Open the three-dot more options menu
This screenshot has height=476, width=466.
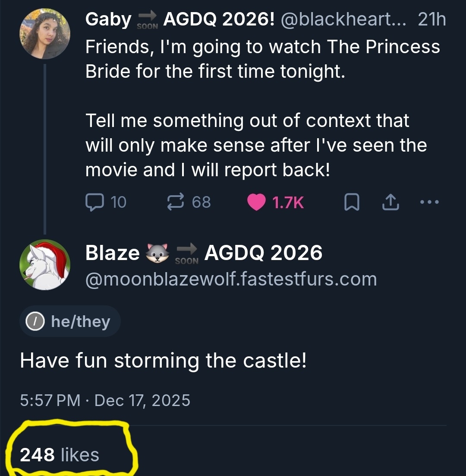coord(429,202)
